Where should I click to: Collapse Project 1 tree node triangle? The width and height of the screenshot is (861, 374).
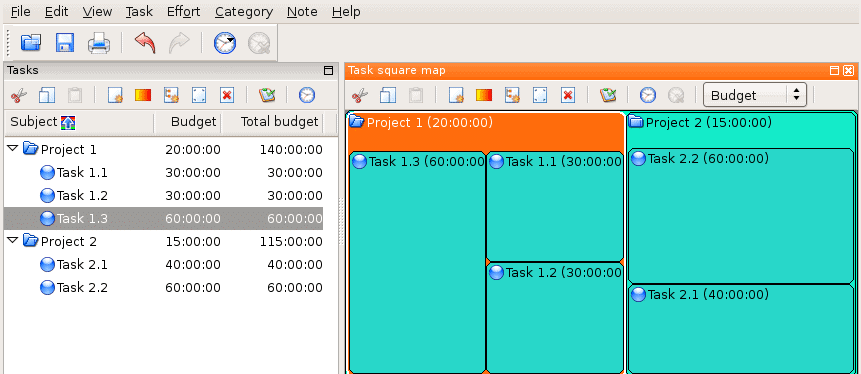[x=13, y=148]
